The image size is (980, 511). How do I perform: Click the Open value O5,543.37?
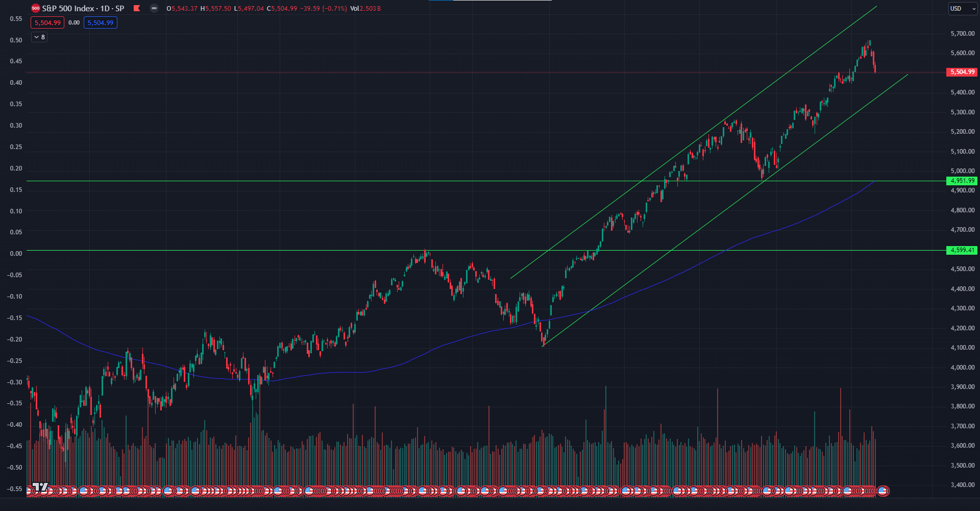[182, 9]
